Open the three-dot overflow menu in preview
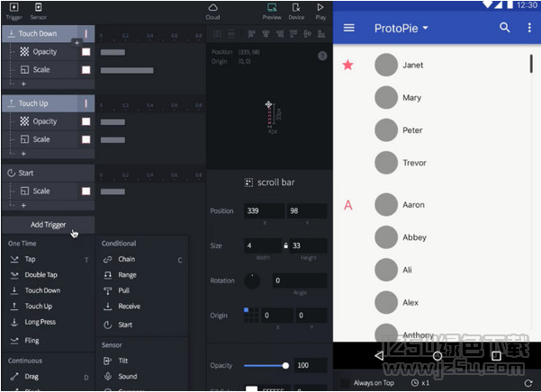This screenshot has width=541, height=392. (529, 28)
